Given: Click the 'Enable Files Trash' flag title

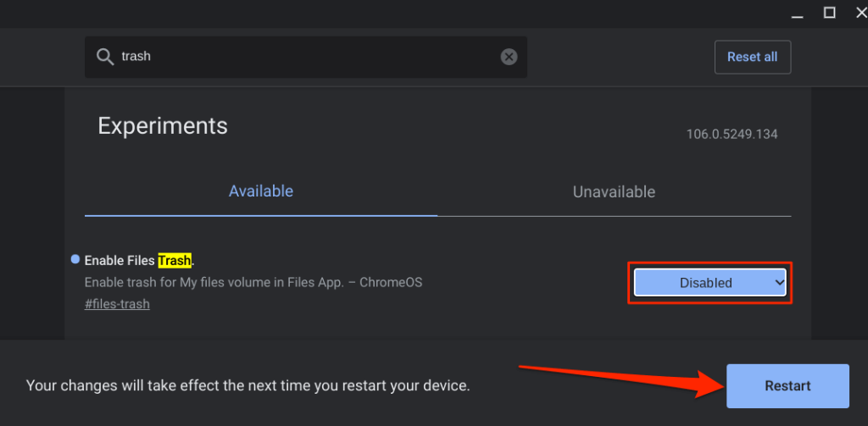Looking at the screenshot, I should click(120, 261).
